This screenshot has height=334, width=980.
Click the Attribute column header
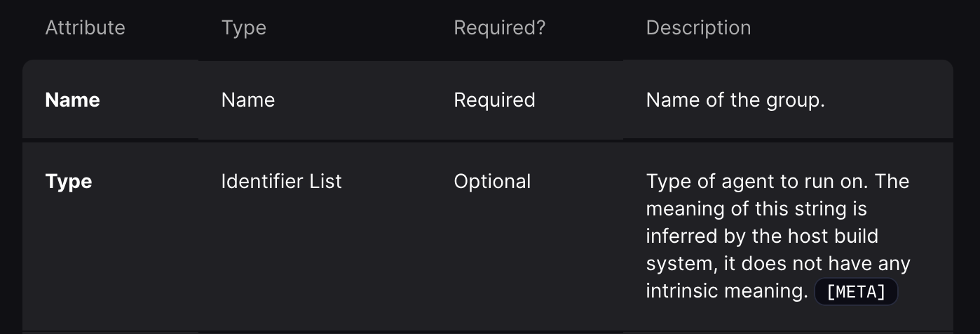point(85,28)
